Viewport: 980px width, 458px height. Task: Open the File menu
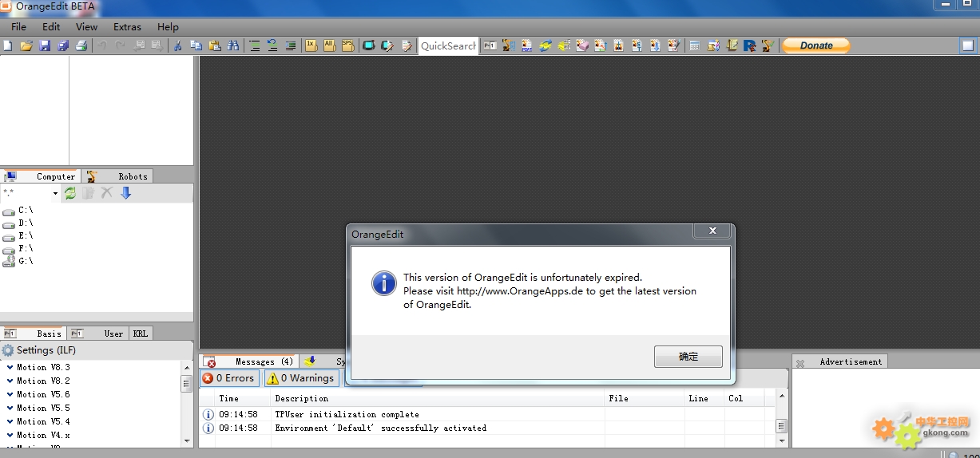tap(19, 26)
